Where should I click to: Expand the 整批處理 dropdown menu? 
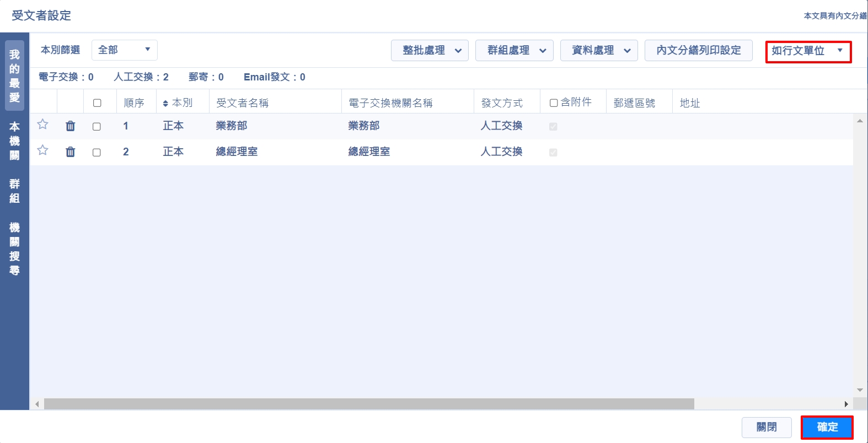point(430,51)
